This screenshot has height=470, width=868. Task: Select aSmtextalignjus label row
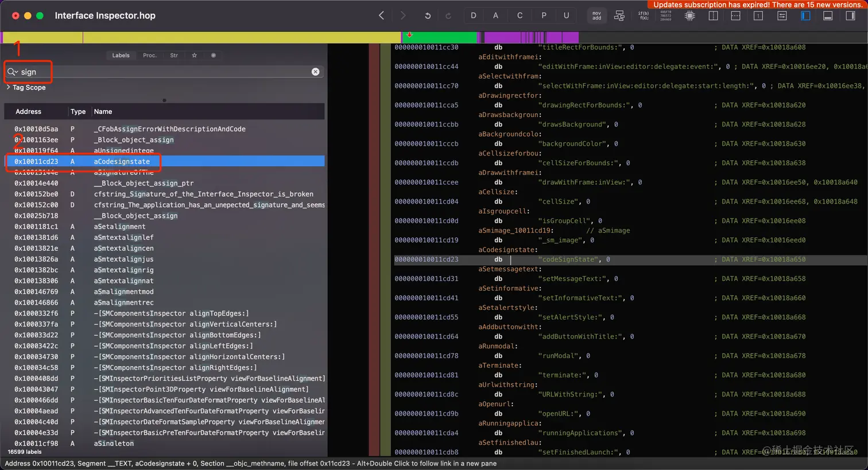(x=165, y=259)
